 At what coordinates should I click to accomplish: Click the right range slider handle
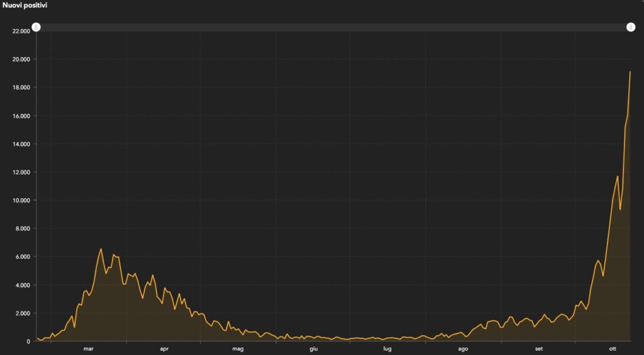pyautogui.click(x=631, y=27)
